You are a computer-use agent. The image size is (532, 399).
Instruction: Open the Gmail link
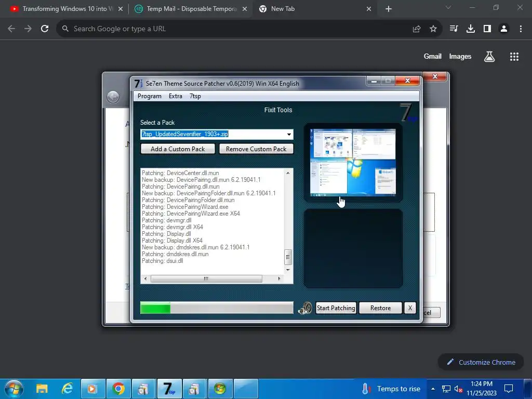(433, 56)
